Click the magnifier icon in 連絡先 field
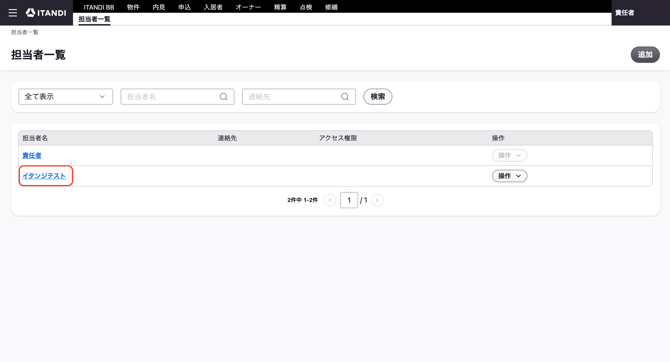 345,97
